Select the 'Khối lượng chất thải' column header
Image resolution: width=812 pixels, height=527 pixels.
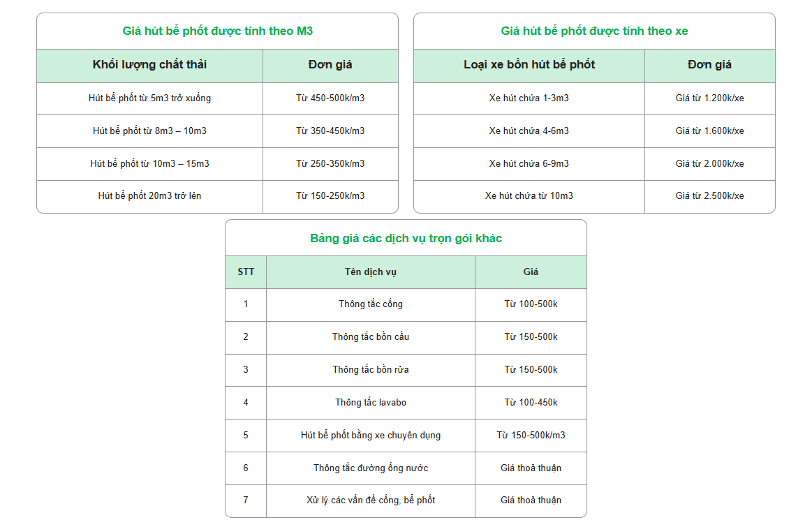(x=149, y=65)
